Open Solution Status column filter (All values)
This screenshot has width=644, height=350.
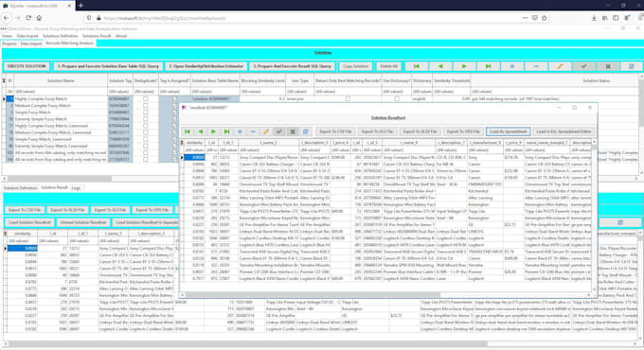[554, 92]
